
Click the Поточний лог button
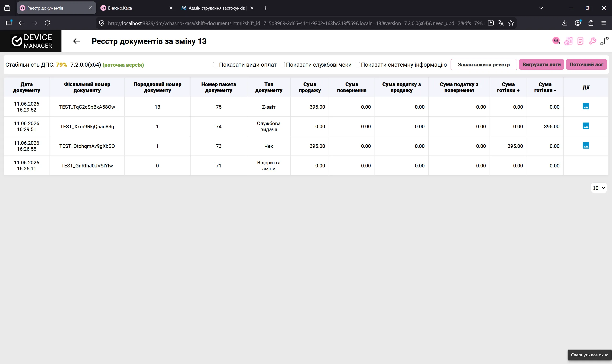[586, 64]
